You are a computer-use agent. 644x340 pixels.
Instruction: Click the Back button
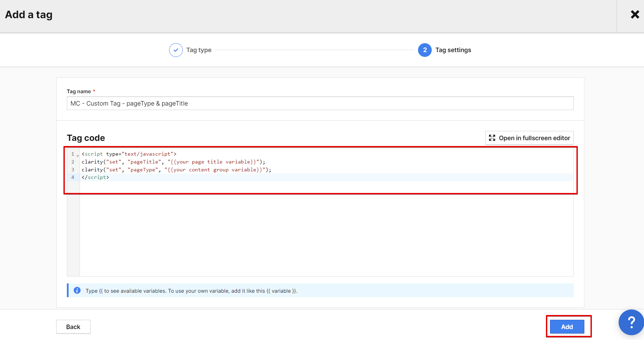[x=73, y=327]
